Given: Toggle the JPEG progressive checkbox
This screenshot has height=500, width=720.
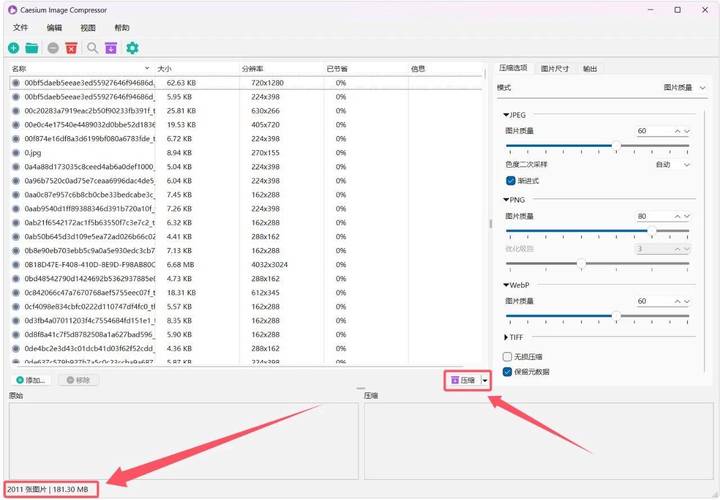Looking at the screenshot, I should (511, 180).
